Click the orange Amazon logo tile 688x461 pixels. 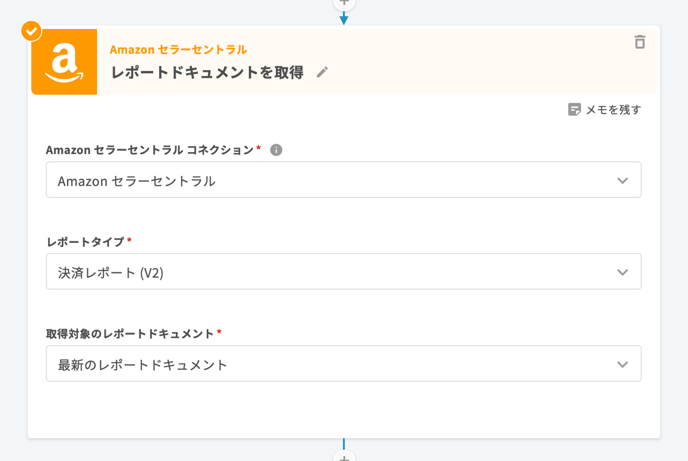pos(64,62)
